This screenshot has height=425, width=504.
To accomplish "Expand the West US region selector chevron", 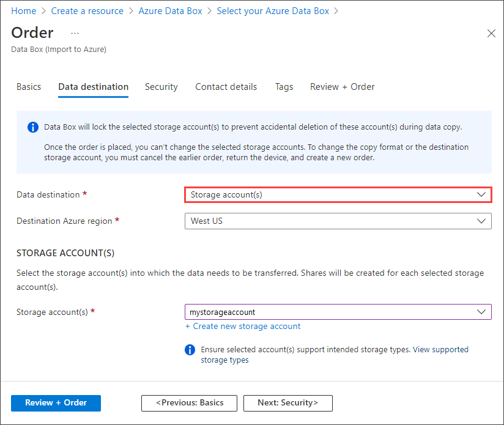I will point(481,221).
